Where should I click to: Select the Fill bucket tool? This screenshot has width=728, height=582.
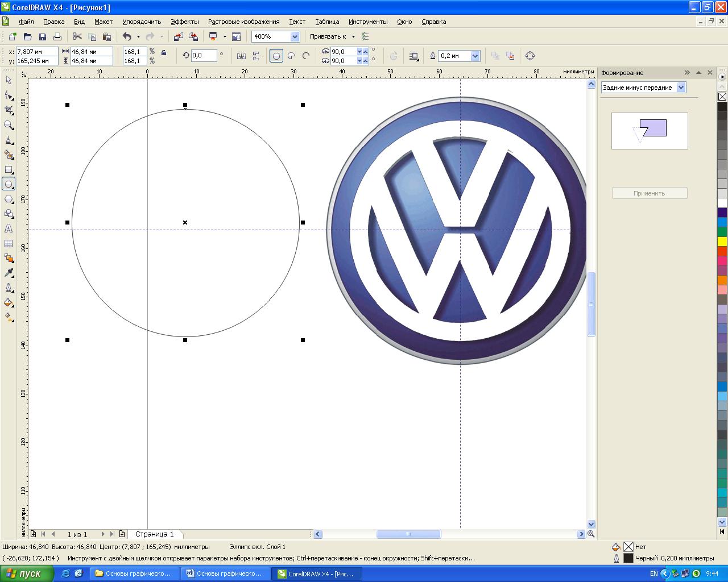(9, 302)
